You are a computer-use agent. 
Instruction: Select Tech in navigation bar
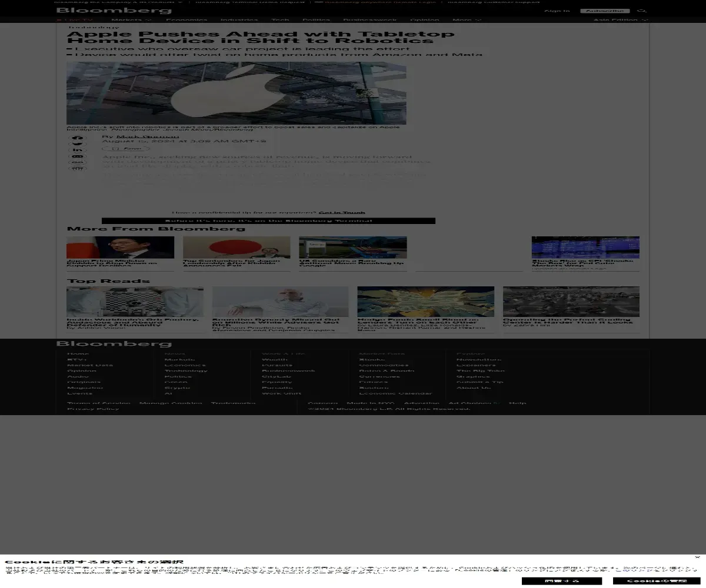[x=280, y=20]
